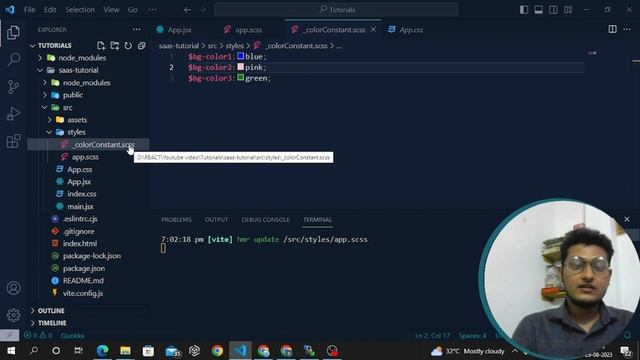Switch to App.jsx editor tab
This screenshot has width=640, height=360.
180,30
